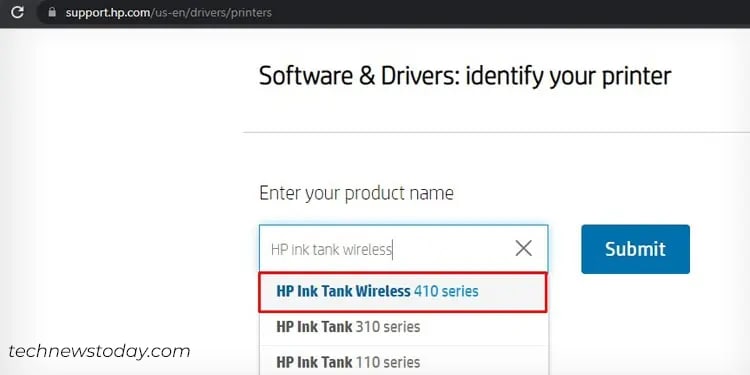Submit the product name search
The width and height of the screenshot is (750, 375).
coord(635,249)
